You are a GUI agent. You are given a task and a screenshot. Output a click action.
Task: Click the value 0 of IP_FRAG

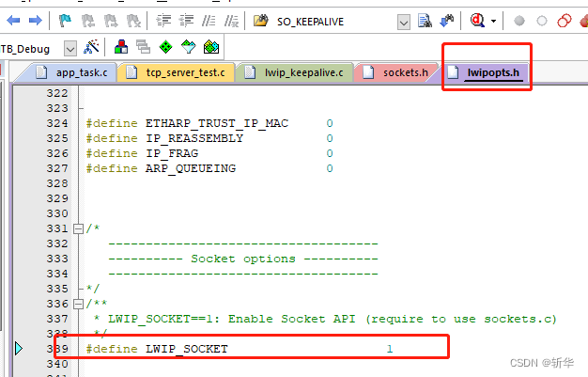click(x=330, y=153)
